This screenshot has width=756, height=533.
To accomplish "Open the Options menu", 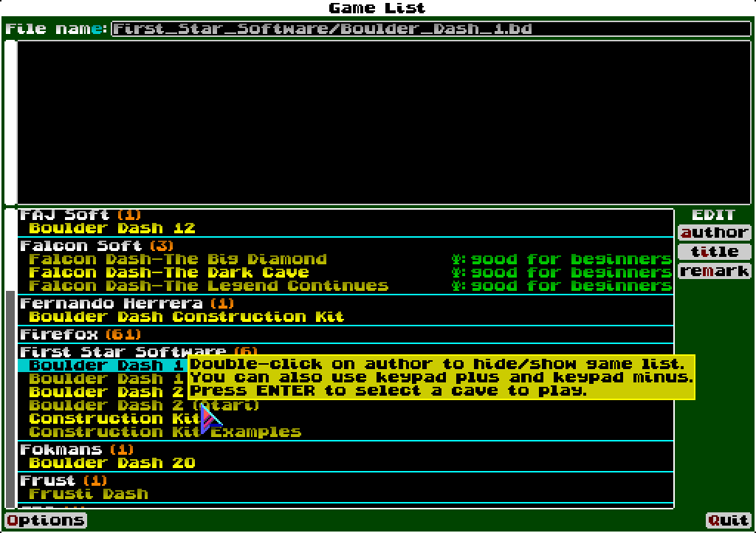I will click(44, 520).
